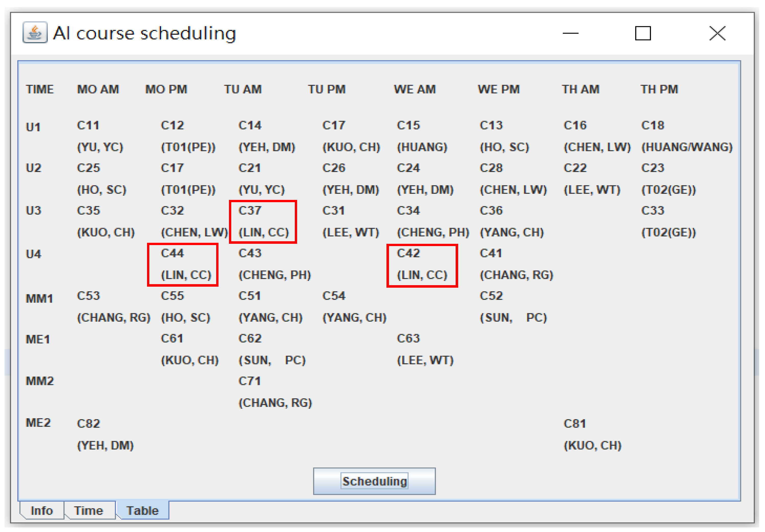This screenshot has width=765, height=532.
Task: Click the U1 row label
Action: 33,127
